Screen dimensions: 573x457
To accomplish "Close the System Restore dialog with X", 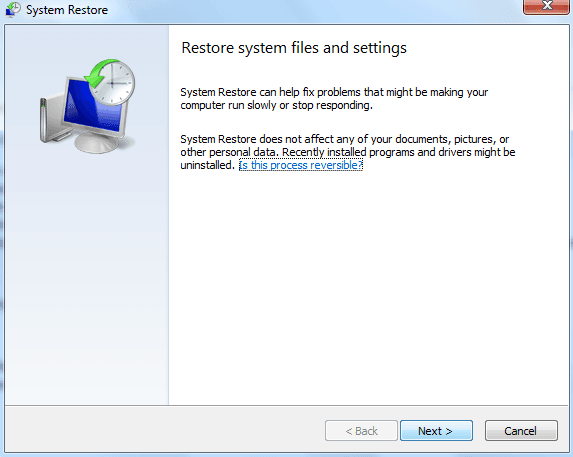I will tap(547, 6).
